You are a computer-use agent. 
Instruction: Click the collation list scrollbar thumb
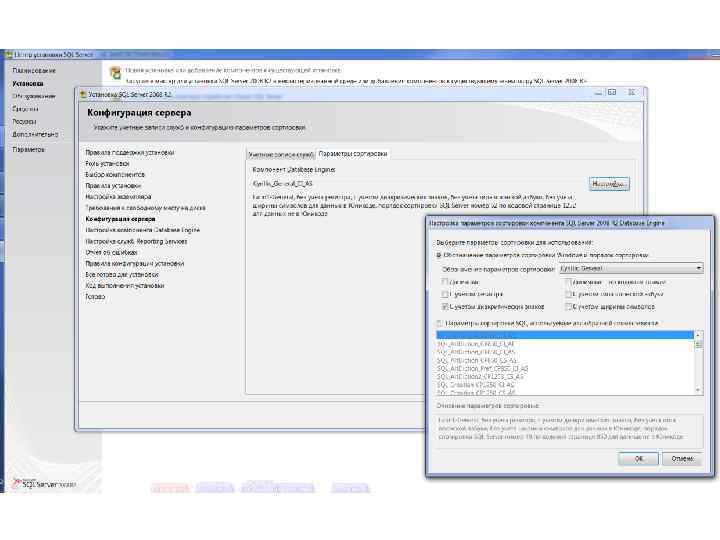[x=698, y=344]
